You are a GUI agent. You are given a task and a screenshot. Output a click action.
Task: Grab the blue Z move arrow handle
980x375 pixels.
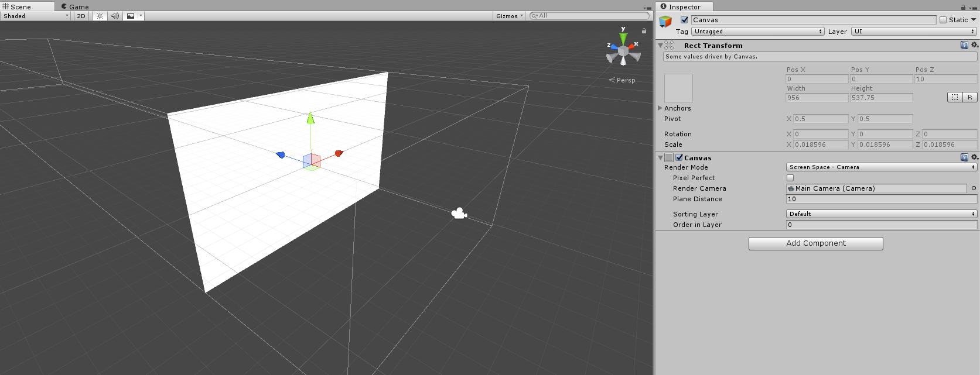coord(281,154)
